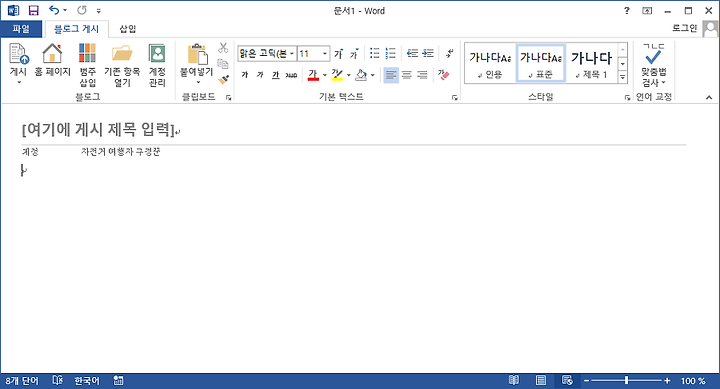Click the zoom in plus button
Image resolution: width=720 pixels, height=389 pixels.
[667, 381]
